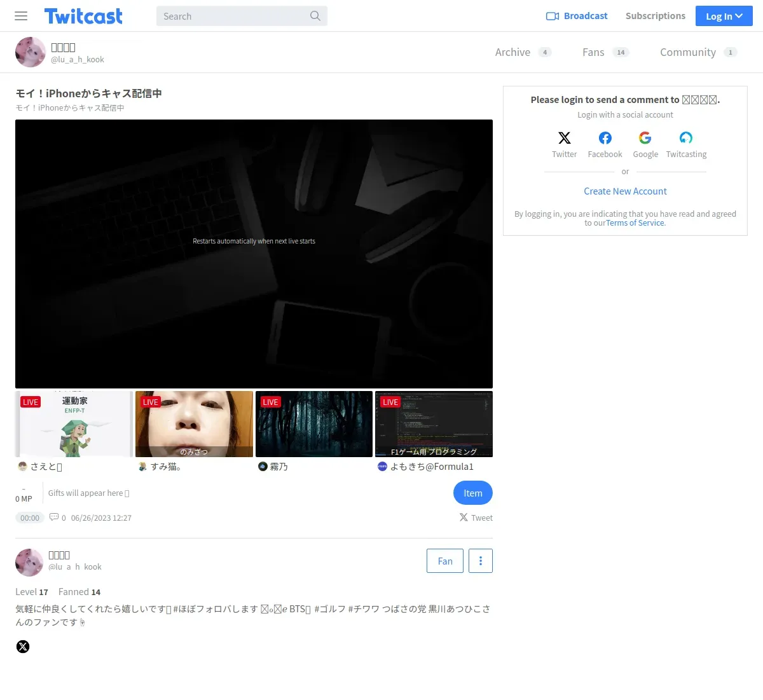Click 霧乃 user avatar icon

coord(263,467)
